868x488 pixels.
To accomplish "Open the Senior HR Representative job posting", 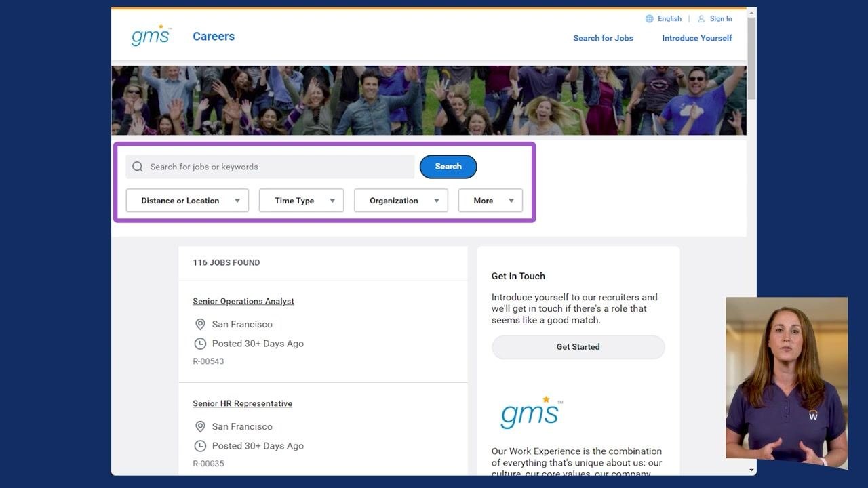I will (242, 403).
